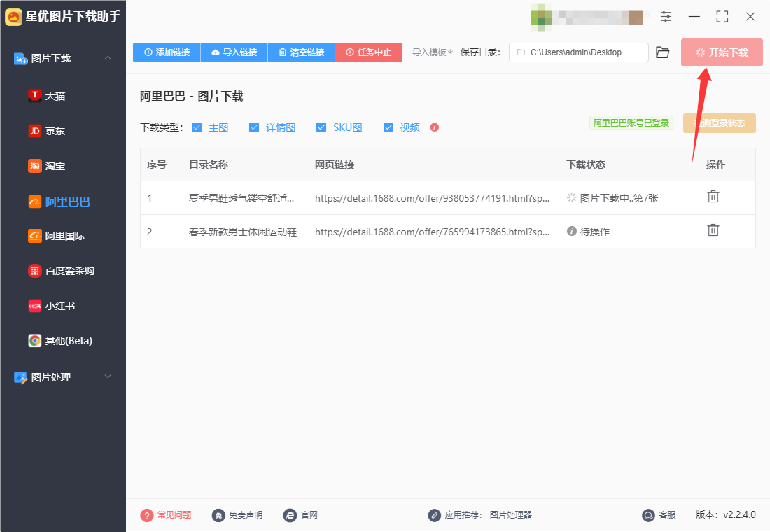Click the 添加链接 button

point(167,52)
